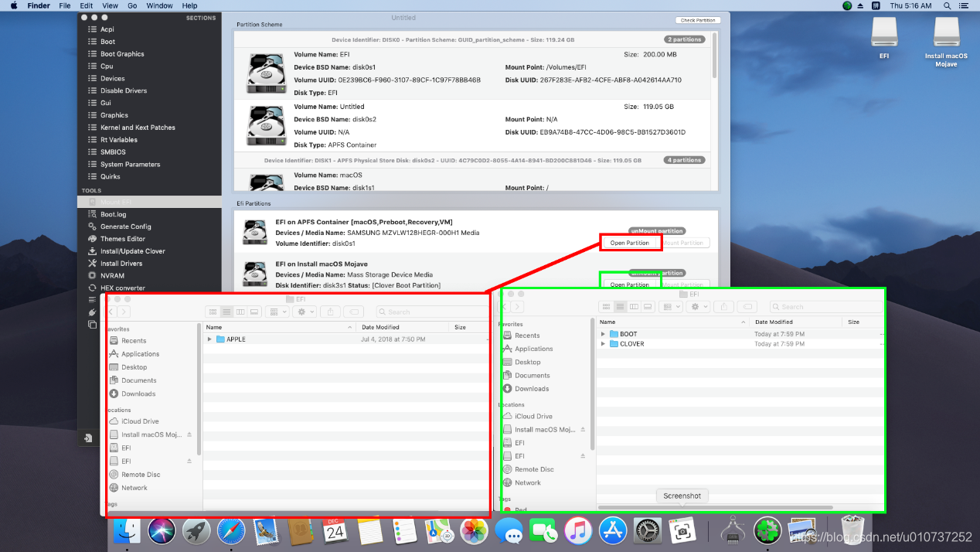This screenshot has height=552, width=980.
Task: Expand the BOOT folder in right EFI window
Action: pyautogui.click(x=603, y=334)
